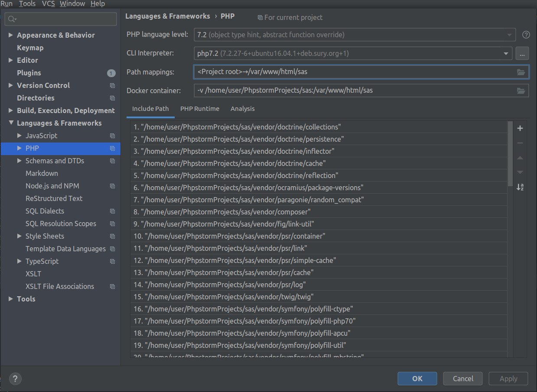Open the PHP language level dropdown
The image size is (537, 392).
(x=355, y=35)
